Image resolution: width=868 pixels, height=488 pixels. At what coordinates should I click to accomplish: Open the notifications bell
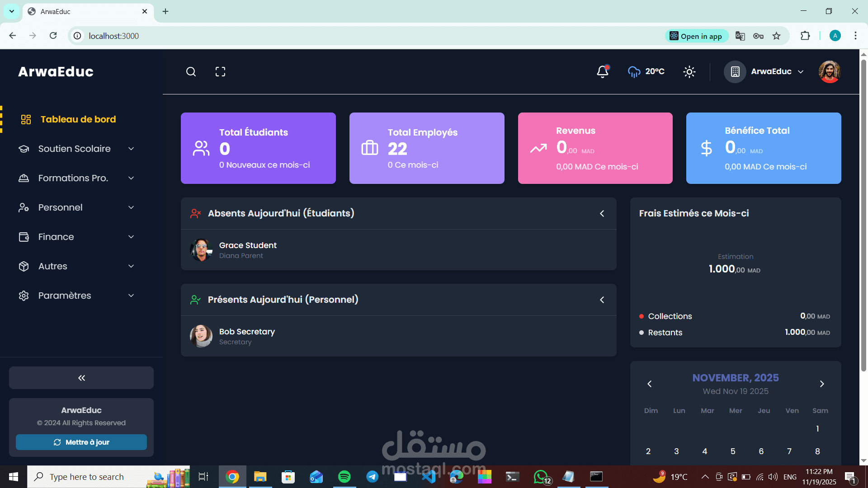coord(603,71)
